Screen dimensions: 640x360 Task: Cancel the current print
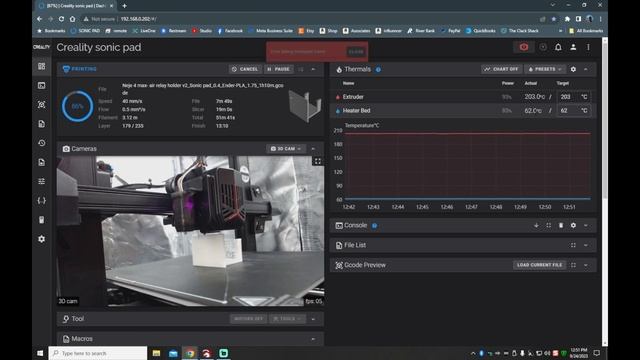tap(245, 69)
